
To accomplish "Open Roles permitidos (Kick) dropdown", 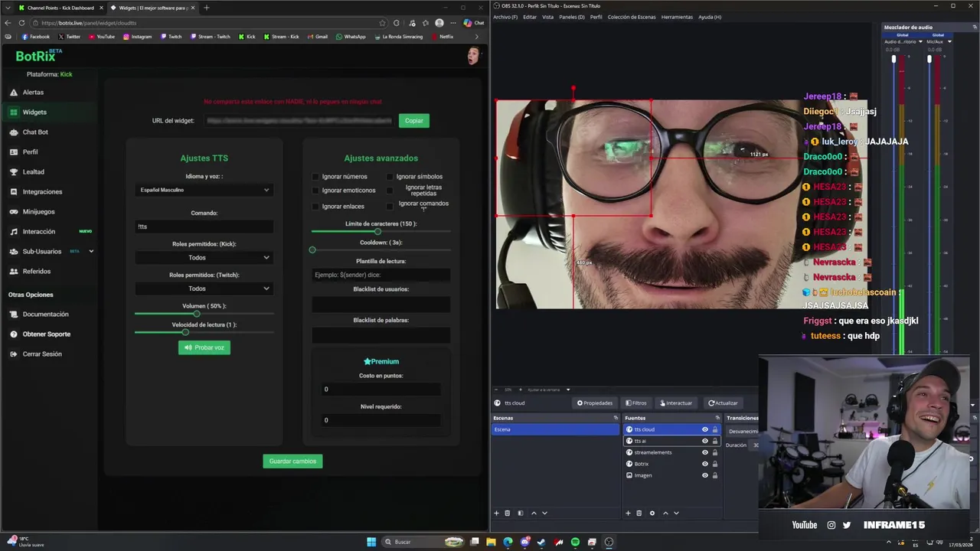I will 204,258.
